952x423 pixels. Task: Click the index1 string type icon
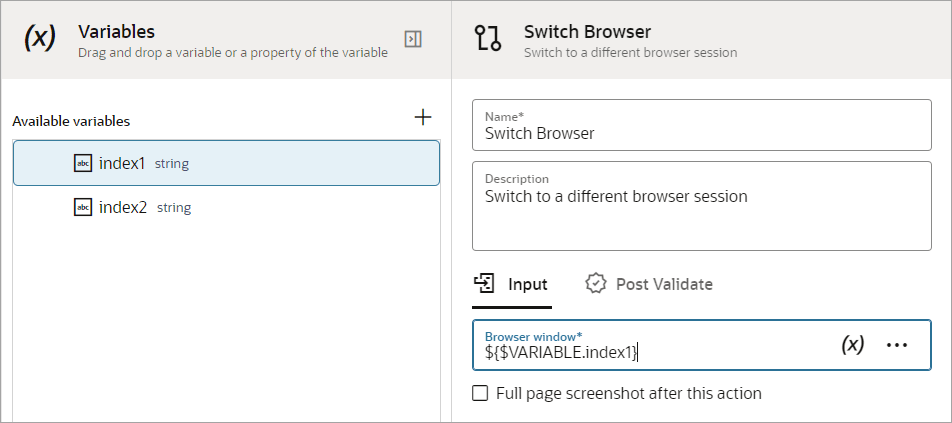[83, 163]
